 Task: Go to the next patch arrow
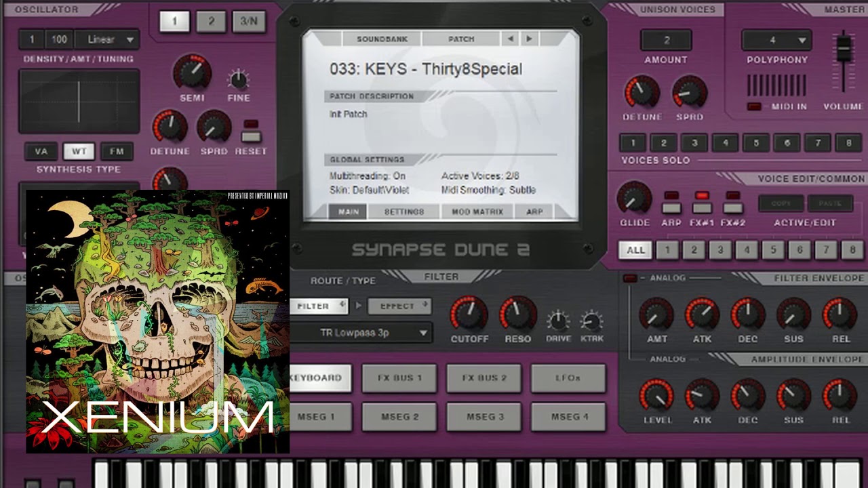pos(529,39)
